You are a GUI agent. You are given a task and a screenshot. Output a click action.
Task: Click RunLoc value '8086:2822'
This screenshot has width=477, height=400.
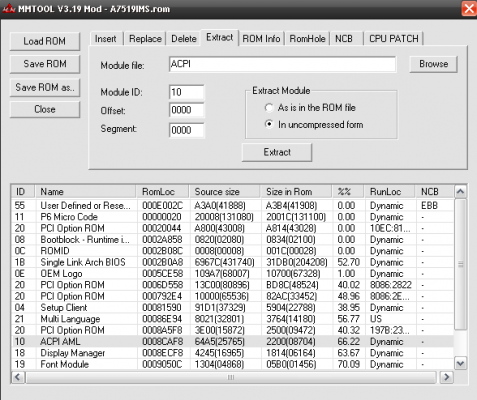(x=391, y=285)
